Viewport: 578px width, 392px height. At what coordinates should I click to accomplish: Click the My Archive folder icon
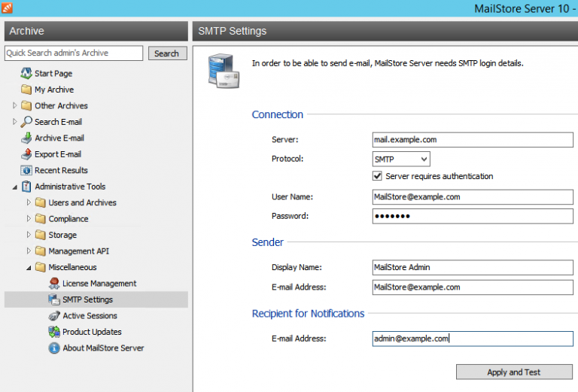pos(26,90)
